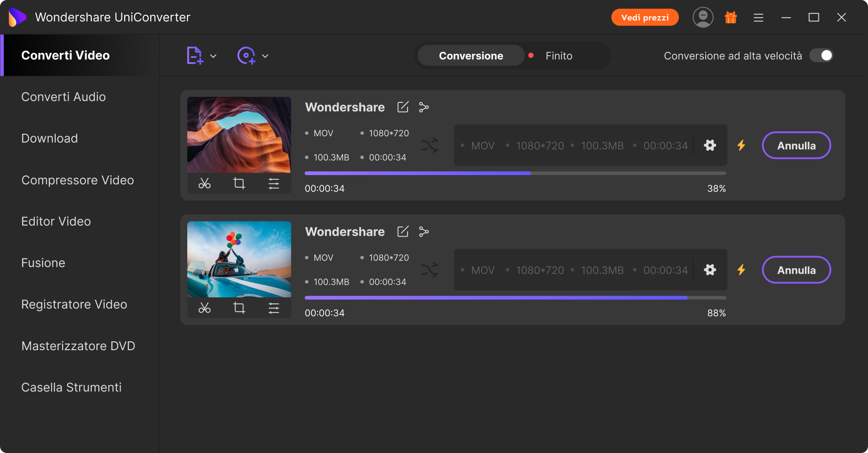The height and width of the screenshot is (453, 868).
Task: Click trim scissors icon under canyon video
Action: pyautogui.click(x=204, y=183)
